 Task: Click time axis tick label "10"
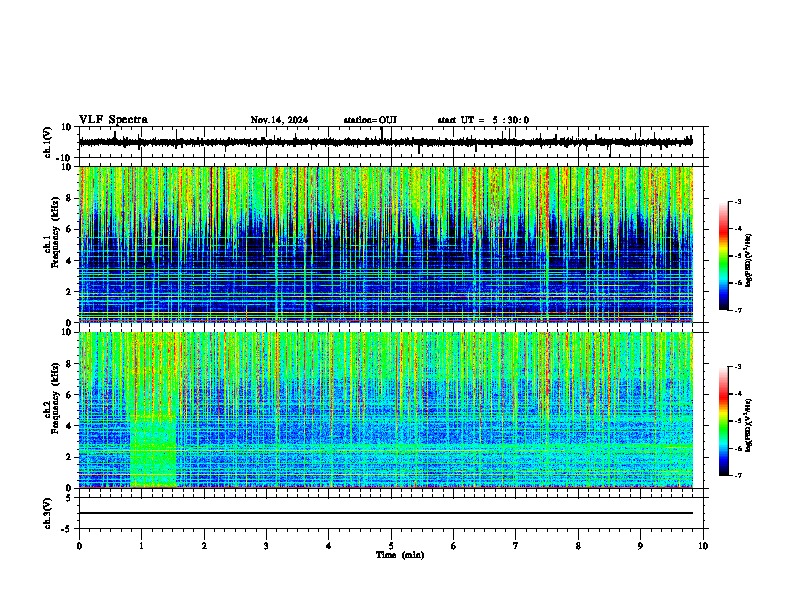click(703, 546)
